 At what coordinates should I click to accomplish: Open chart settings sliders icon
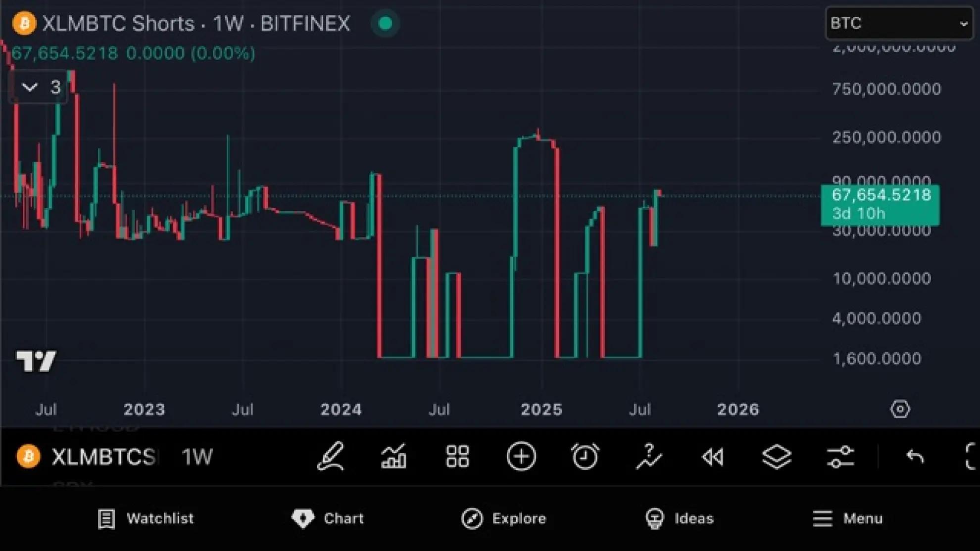pyautogui.click(x=840, y=456)
